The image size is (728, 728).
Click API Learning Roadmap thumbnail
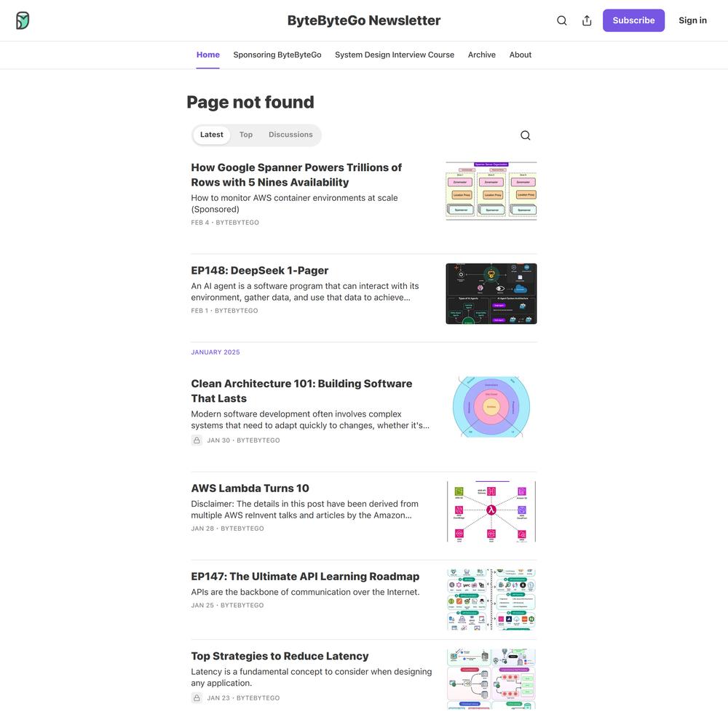pos(491,599)
